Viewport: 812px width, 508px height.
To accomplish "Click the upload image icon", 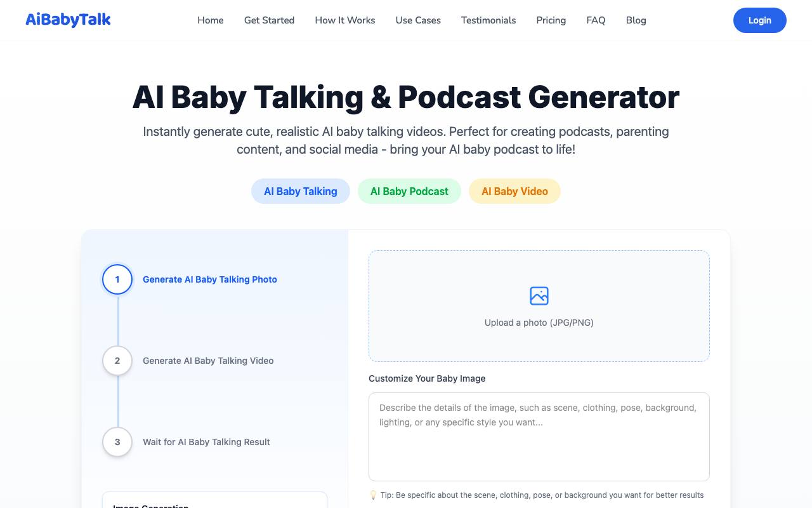I will pyautogui.click(x=539, y=296).
